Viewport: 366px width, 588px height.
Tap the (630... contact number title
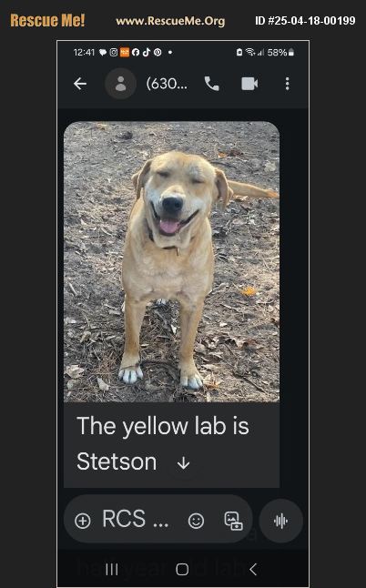167,83
